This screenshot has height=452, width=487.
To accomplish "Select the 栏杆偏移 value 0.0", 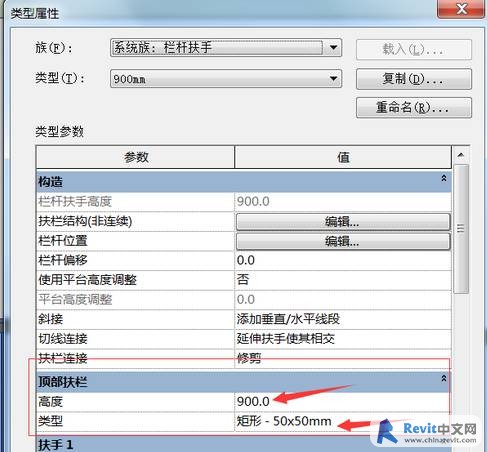I will [x=343, y=260].
